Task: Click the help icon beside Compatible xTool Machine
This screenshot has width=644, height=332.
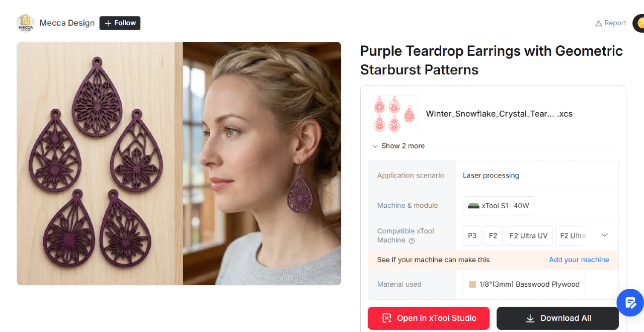Action: [412, 240]
